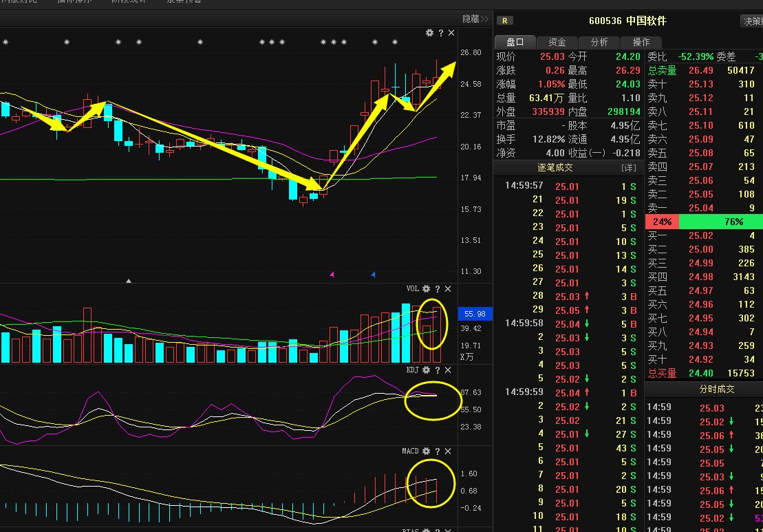Click small white triangle below price chart
The height and width of the screenshot is (532, 763).
(x=128, y=281)
